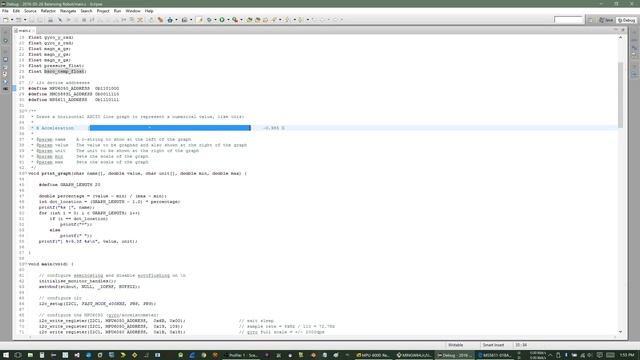
Task: Click the editor vertical scrollbar thumb
Action: tap(620, 95)
